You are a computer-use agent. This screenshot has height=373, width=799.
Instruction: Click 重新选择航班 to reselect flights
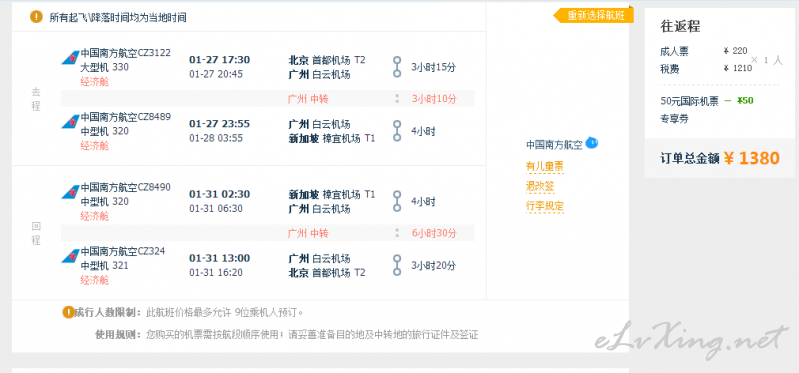tap(594, 15)
